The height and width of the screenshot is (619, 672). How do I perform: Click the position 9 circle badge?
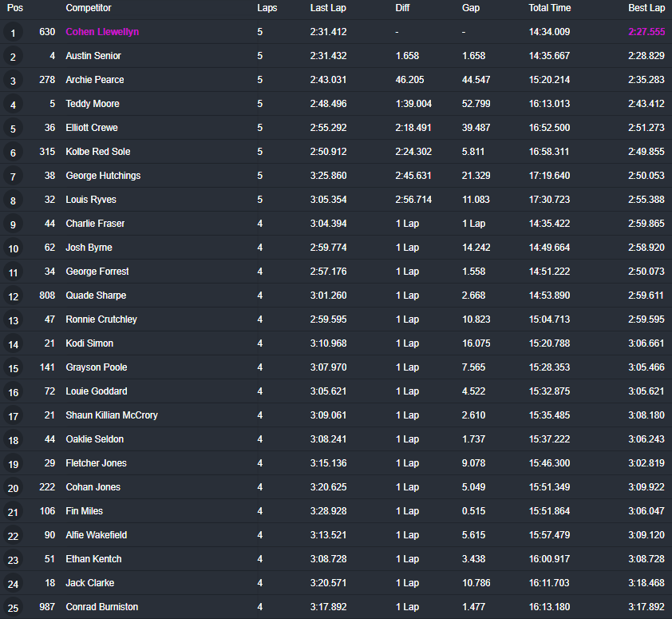point(13,224)
